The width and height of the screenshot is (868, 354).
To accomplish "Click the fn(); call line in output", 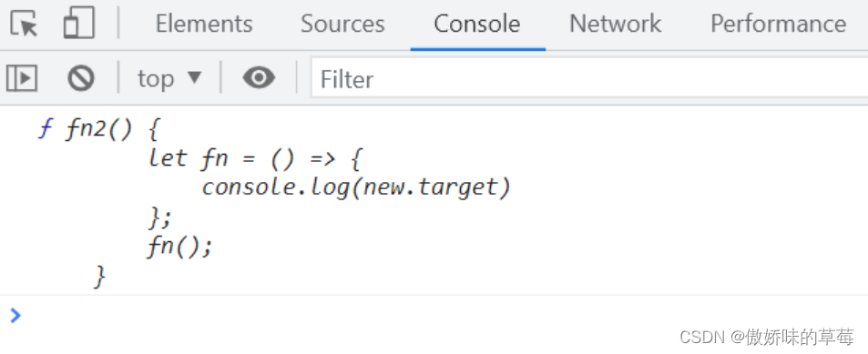I will click(x=179, y=246).
